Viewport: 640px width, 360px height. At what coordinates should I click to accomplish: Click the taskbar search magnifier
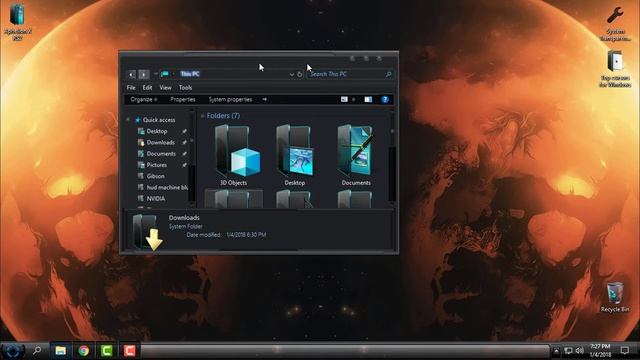37,350
